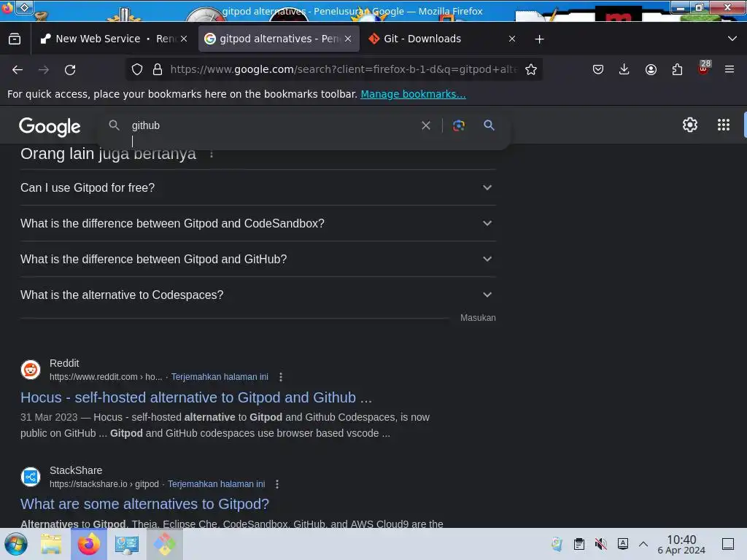Open tracking protection shield icon
The height and width of the screenshot is (560, 747).
tap(137, 69)
